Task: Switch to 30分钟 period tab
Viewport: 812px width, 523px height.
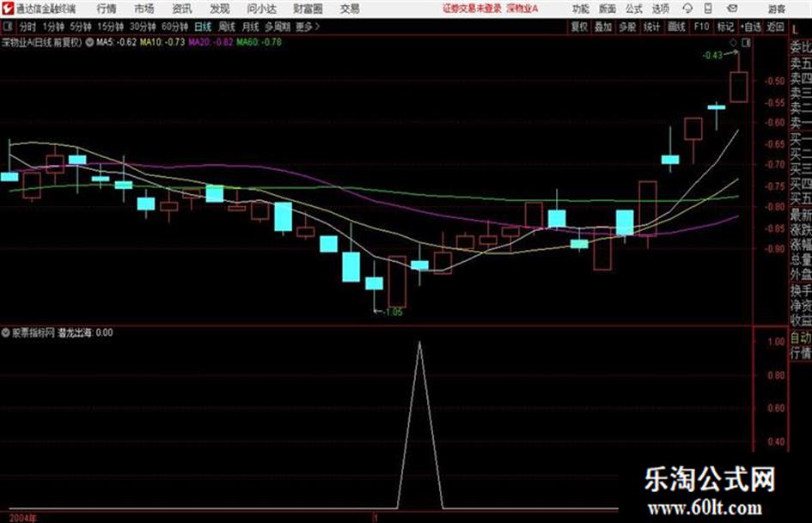Action: (x=143, y=27)
